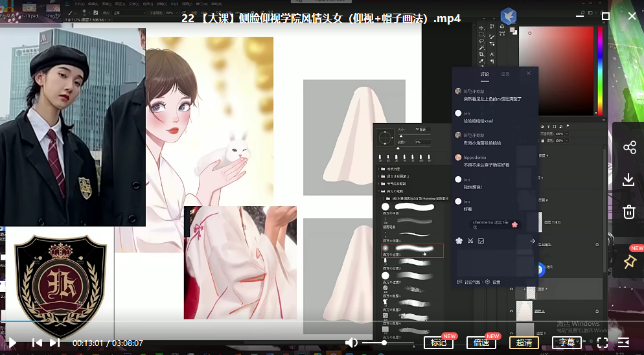The width and height of the screenshot is (644, 355).
Task: Expand the brush folder below 材质文理
Action: (x=378, y=176)
